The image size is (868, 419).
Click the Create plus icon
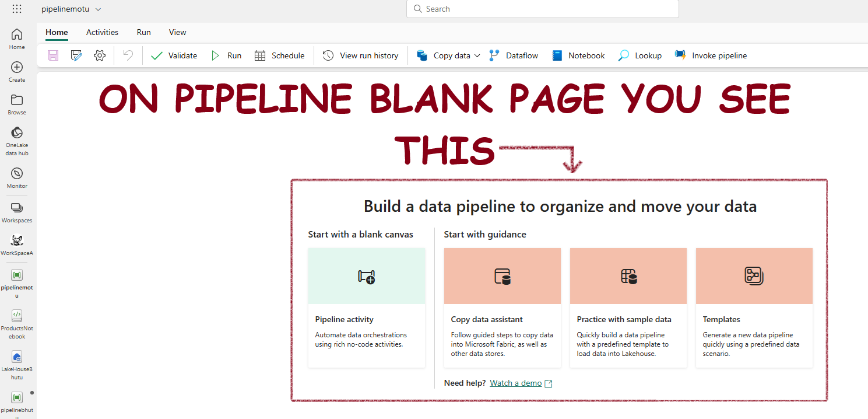pos(17,72)
